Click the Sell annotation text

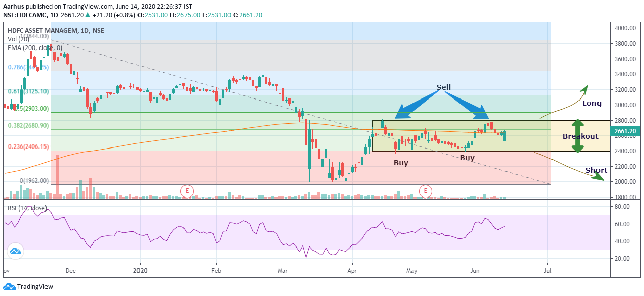[443, 87]
